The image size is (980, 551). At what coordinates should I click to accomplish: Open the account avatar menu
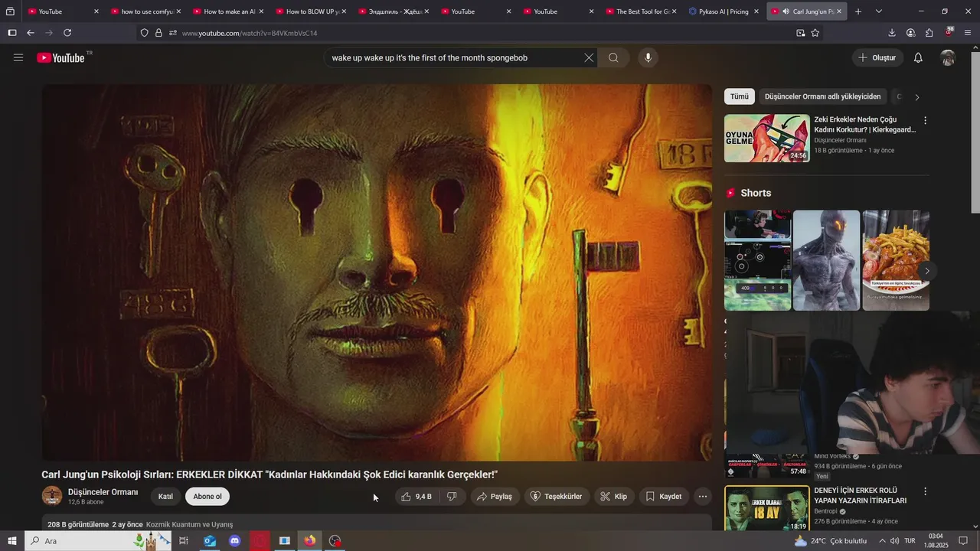point(948,57)
